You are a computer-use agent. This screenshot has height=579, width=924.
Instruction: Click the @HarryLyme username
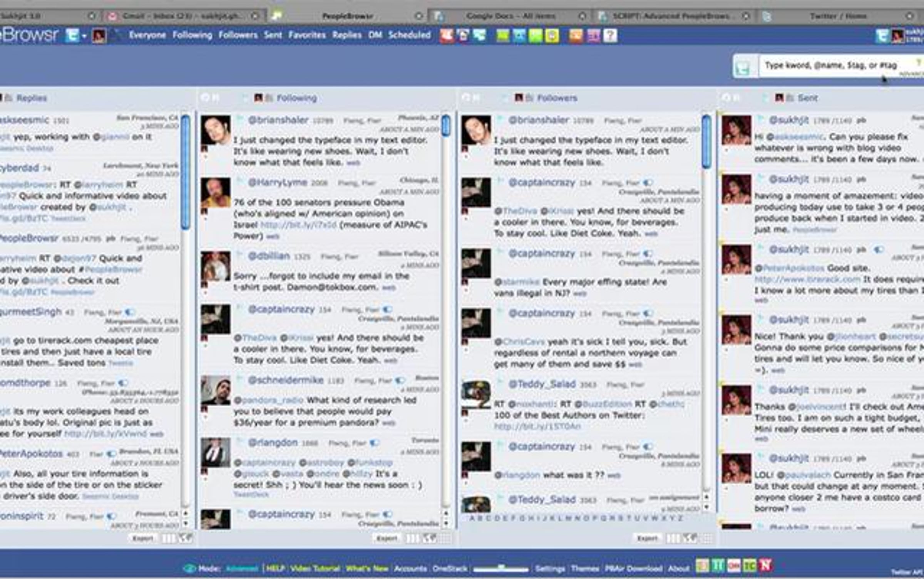(278, 182)
